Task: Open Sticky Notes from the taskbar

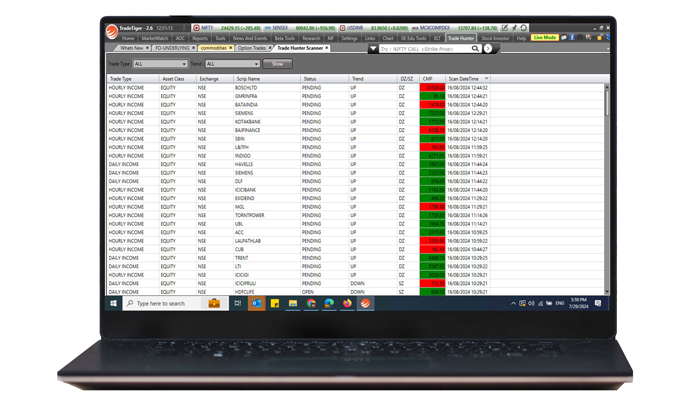Action: pos(275,303)
